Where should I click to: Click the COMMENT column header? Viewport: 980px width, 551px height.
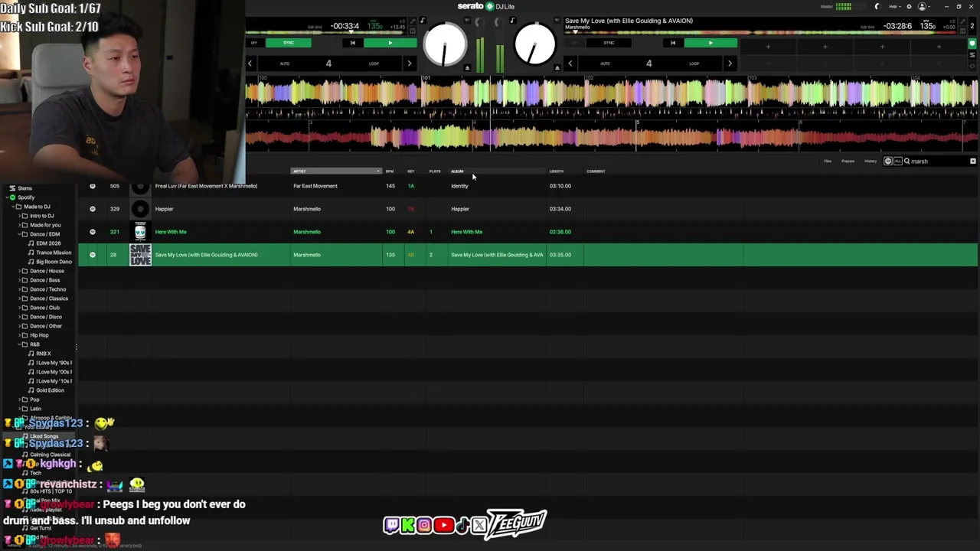(x=596, y=171)
